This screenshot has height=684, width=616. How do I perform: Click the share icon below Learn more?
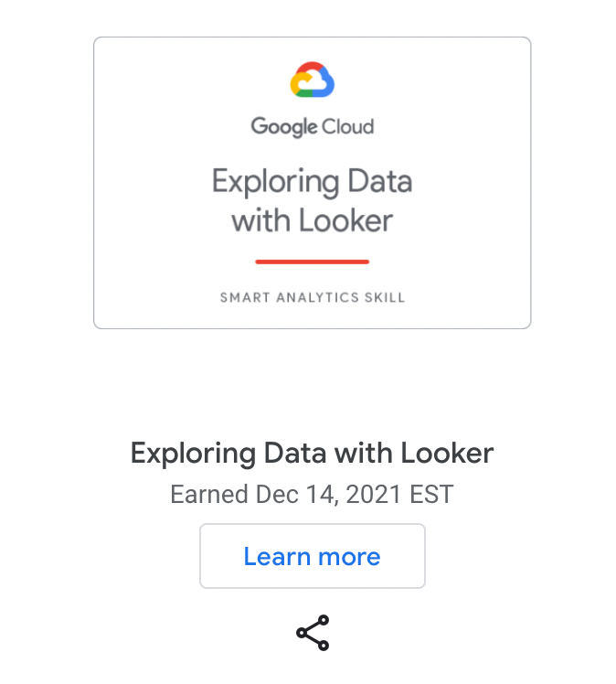click(x=313, y=633)
